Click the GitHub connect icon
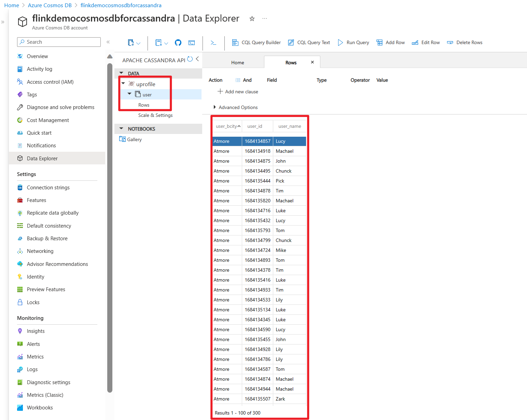Screen dimensions: 527x420 click(x=178, y=43)
